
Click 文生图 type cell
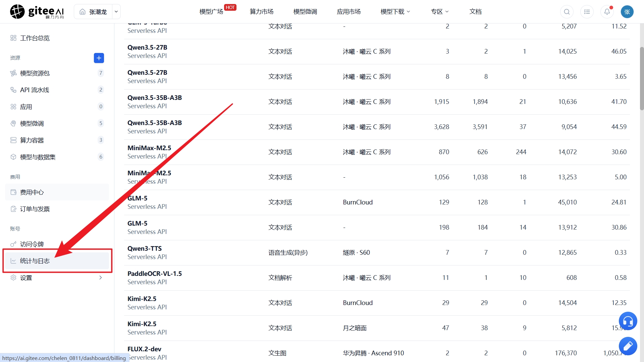(x=277, y=353)
